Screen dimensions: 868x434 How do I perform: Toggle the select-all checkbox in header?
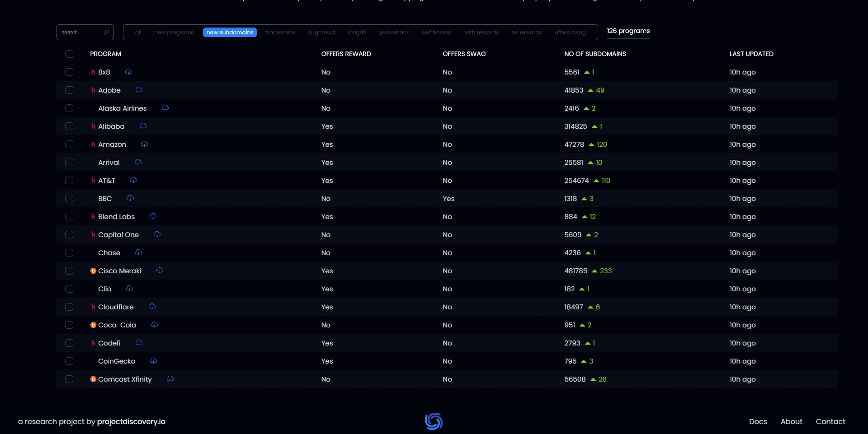[69, 54]
